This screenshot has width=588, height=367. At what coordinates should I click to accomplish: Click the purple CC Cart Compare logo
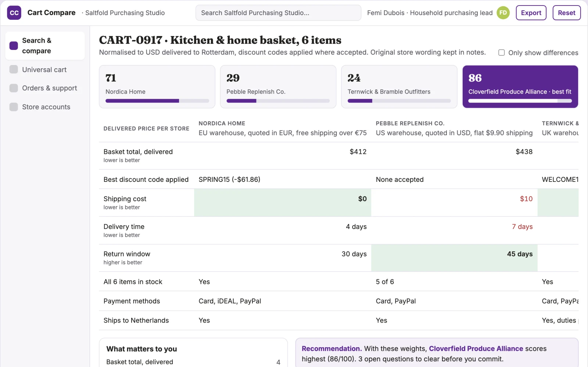click(x=14, y=13)
